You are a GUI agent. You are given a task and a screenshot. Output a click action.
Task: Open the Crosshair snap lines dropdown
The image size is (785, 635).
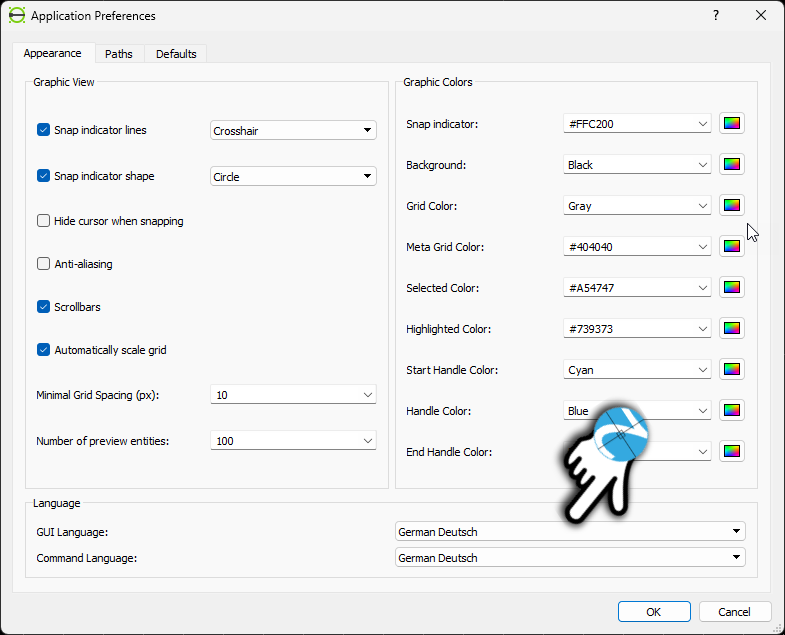pyautogui.click(x=293, y=130)
